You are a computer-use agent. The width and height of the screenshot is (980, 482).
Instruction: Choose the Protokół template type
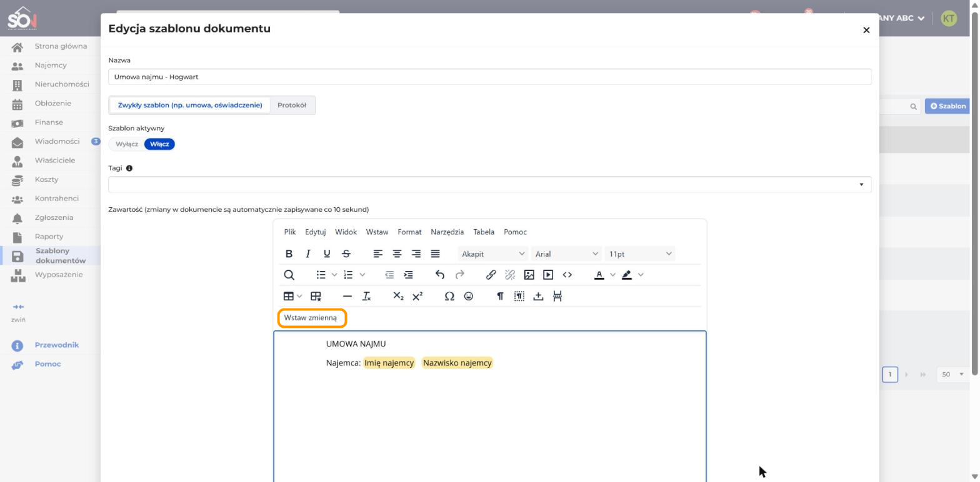pyautogui.click(x=292, y=105)
